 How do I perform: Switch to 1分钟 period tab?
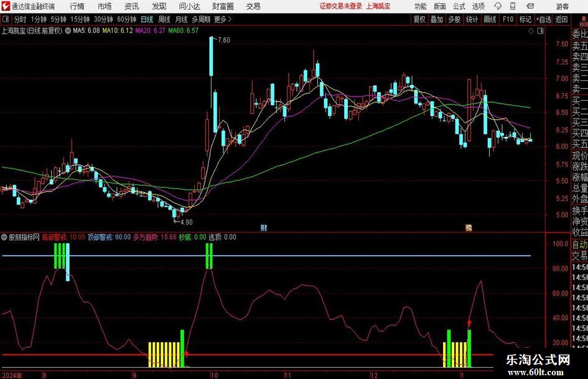38,19
